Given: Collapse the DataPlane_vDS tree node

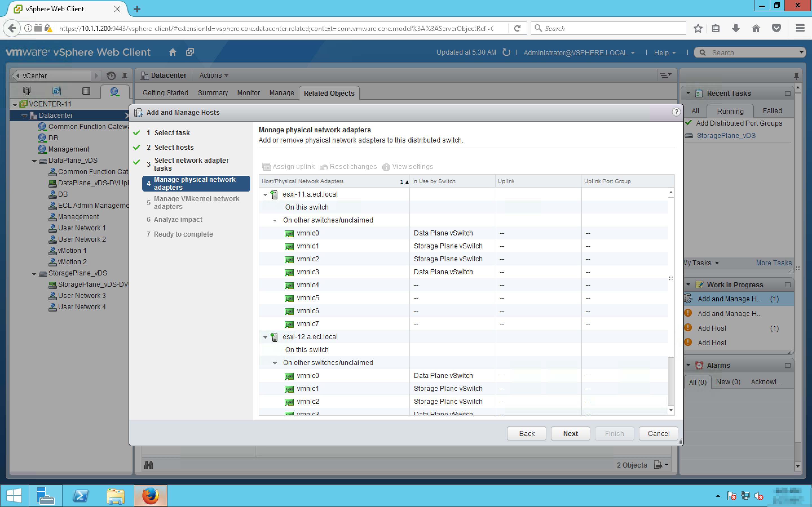Looking at the screenshot, I should point(34,161).
